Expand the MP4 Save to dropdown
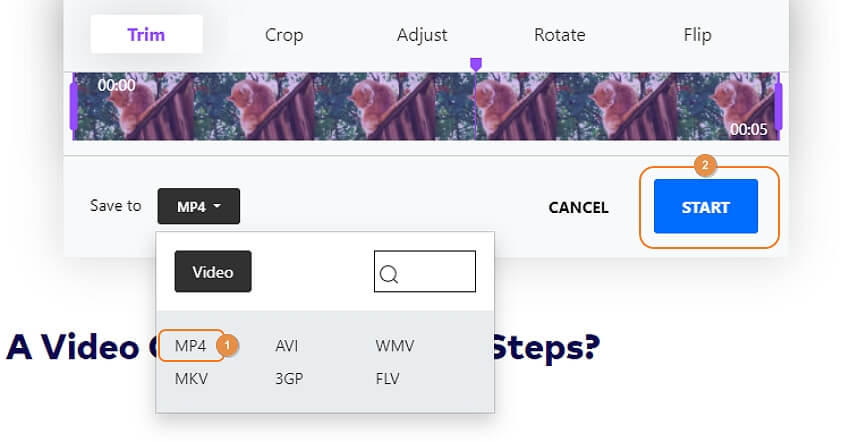The height and width of the screenshot is (442, 850). [x=198, y=206]
